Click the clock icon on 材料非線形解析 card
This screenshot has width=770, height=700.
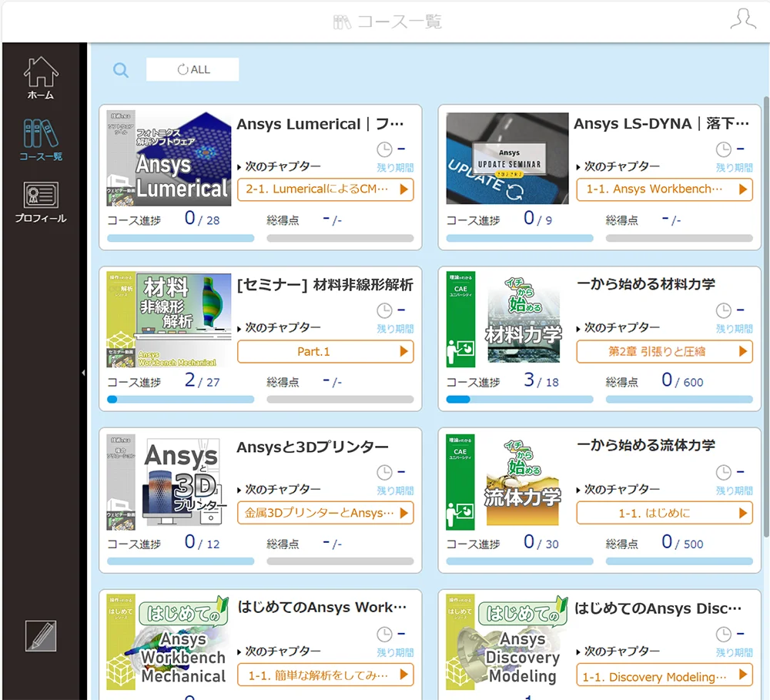click(x=384, y=310)
